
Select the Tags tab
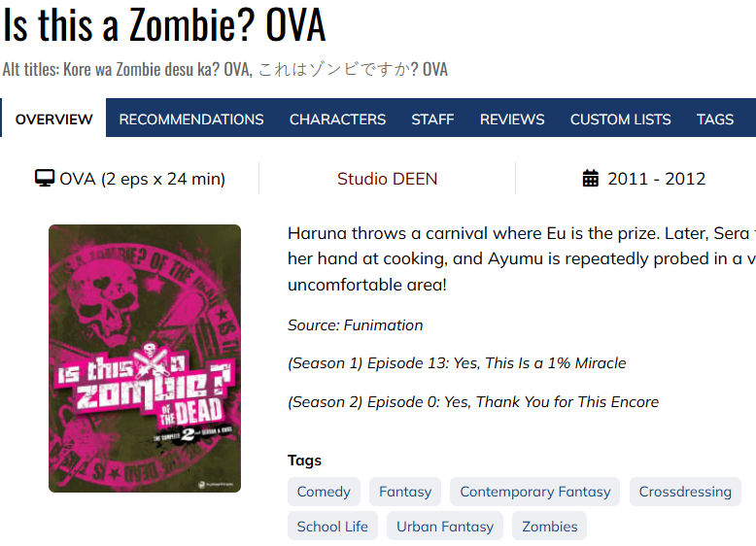715,119
